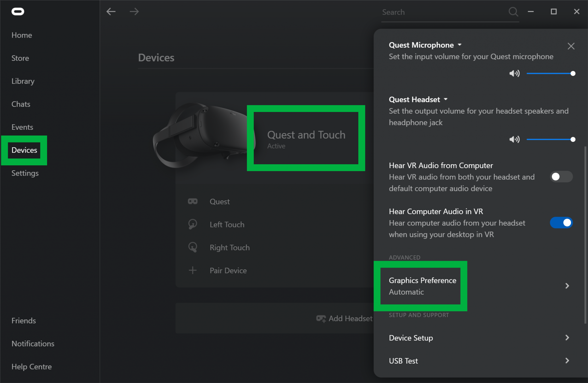The height and width of the screenshot is (383, 588).
Task: Click the Quest headset goggles icon
Action: [193, 201]
